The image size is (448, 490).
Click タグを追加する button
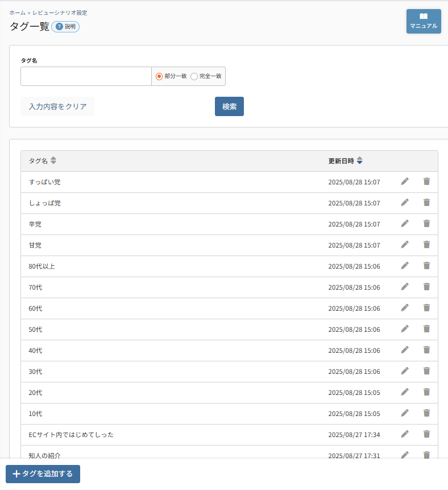click(x=43, y=474)
